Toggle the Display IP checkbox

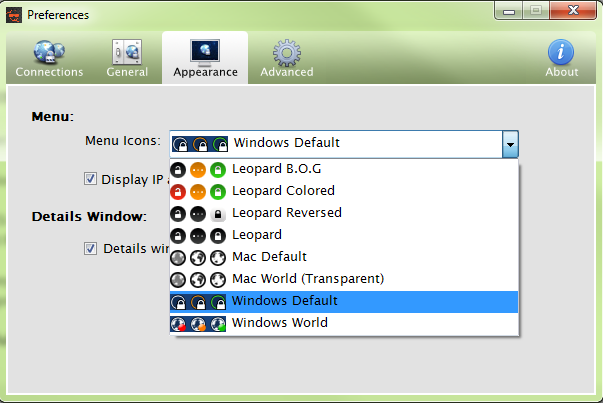pos(90,179)
